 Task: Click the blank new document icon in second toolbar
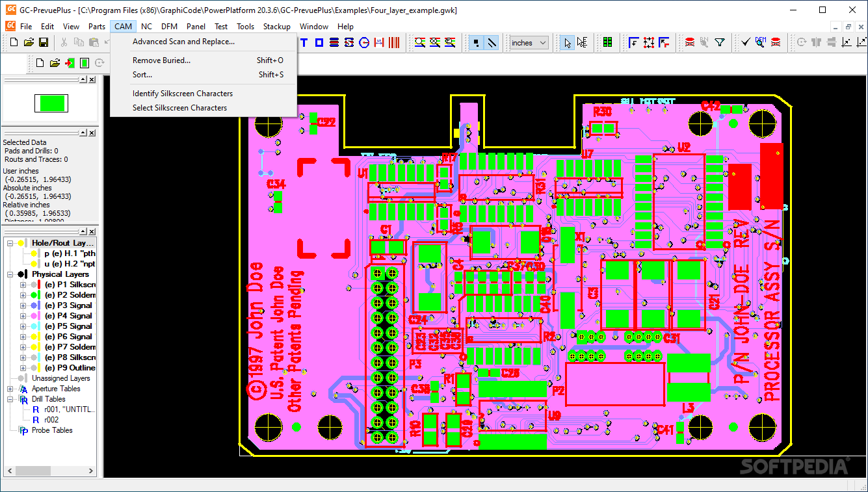40,63
